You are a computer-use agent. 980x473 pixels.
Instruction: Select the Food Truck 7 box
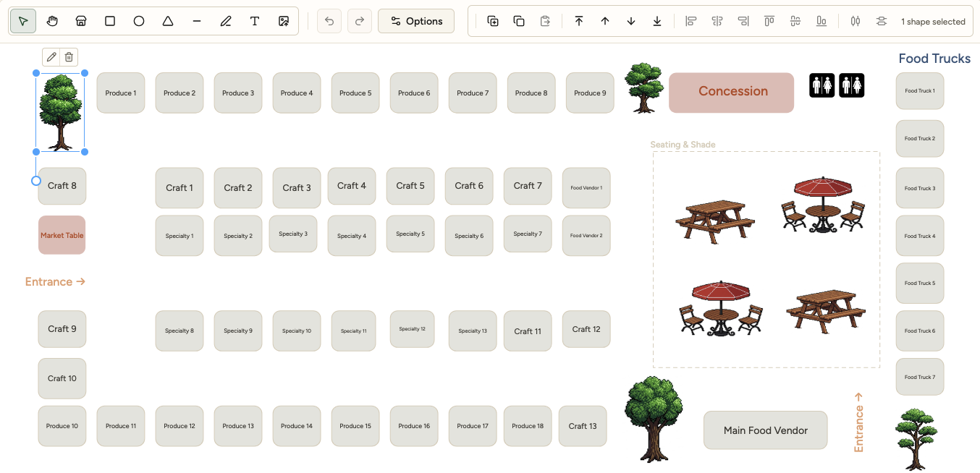click(920, 377)
